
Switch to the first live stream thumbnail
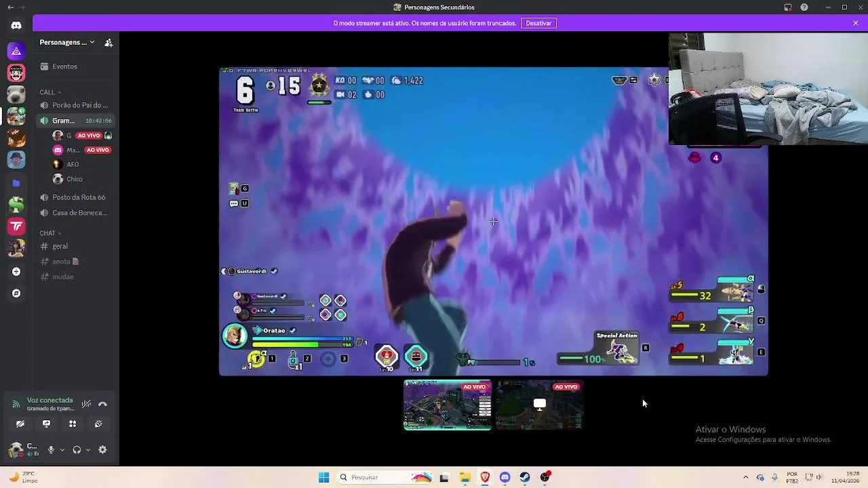click(448, 405)
